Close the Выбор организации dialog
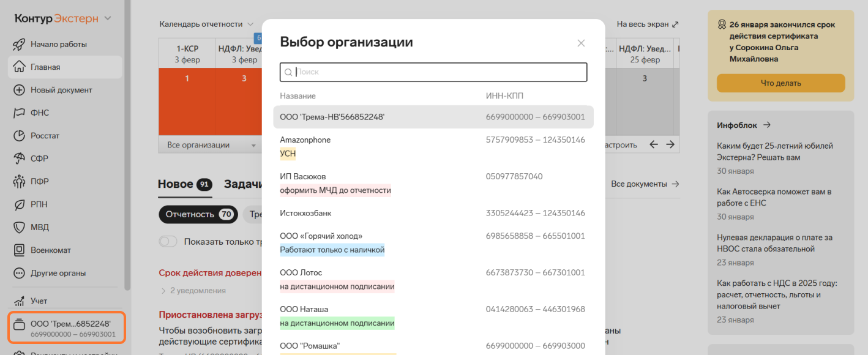The height and width of the screenshot is (355, 868). pos(582,43)
